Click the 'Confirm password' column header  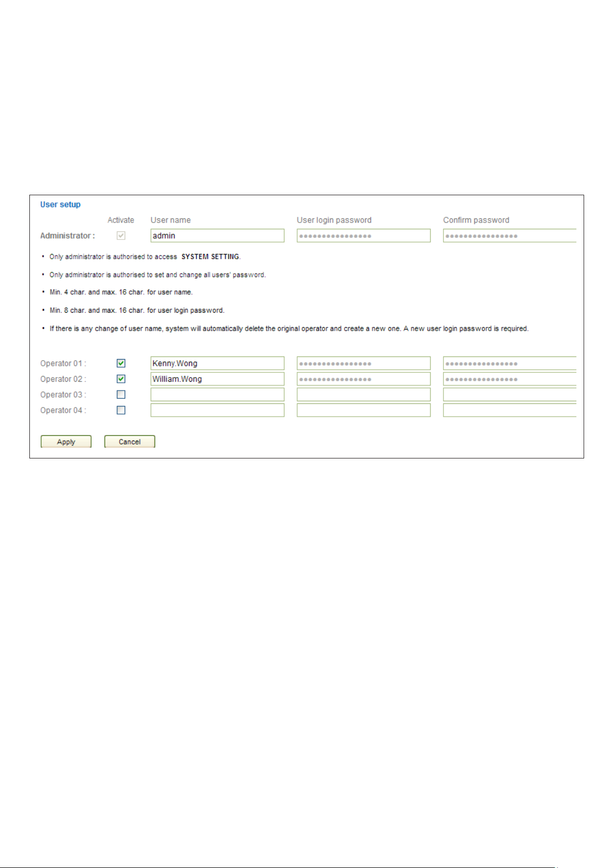coord(476,220)
